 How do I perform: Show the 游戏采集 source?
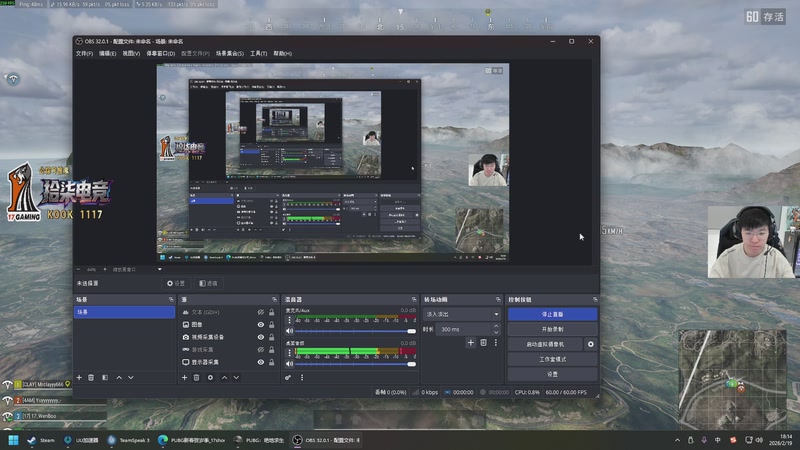[261, 349]
